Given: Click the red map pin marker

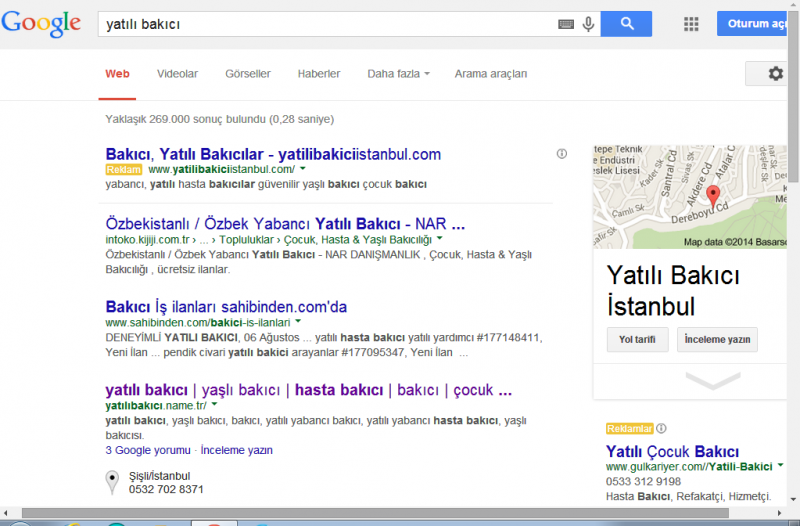Looking at the screenshot, I should (x=713, y=195).
